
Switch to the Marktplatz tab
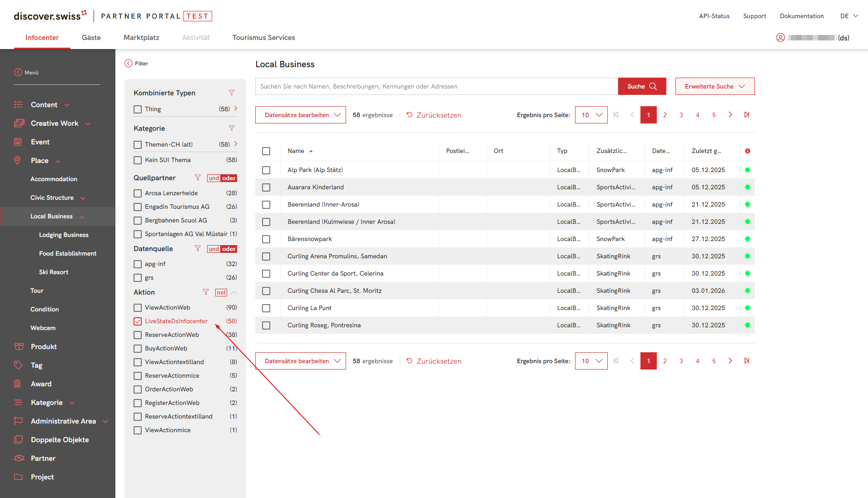[x=141, y=38]
